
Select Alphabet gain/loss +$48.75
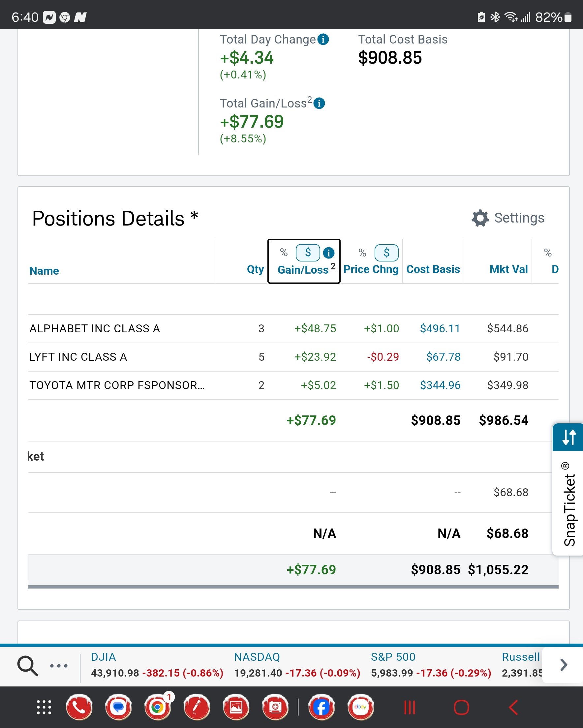(315, 328)
